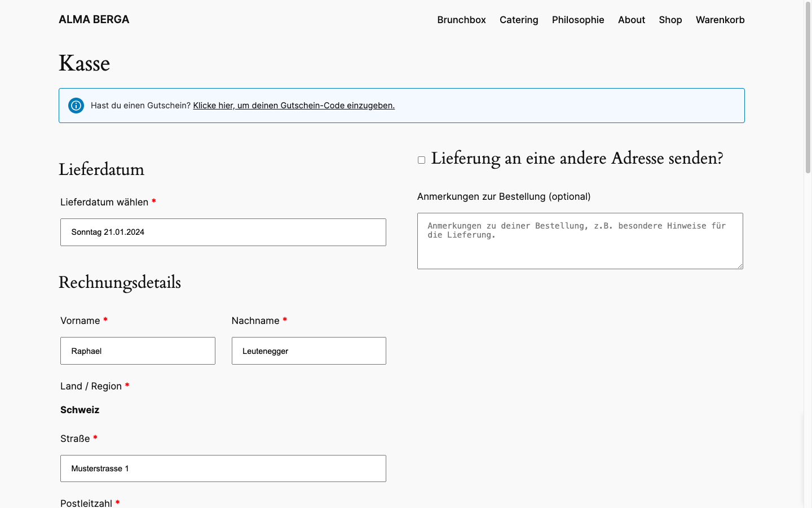View the Warenkorb cart page
Screen dimensions: 812x508
pyautogui.click(x=720, y=20)
